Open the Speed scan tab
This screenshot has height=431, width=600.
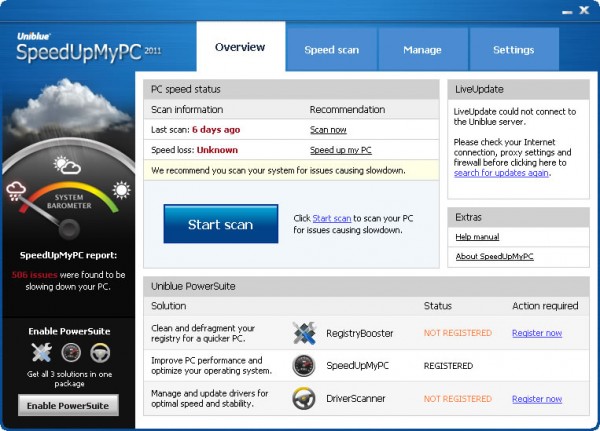(331, 50)
